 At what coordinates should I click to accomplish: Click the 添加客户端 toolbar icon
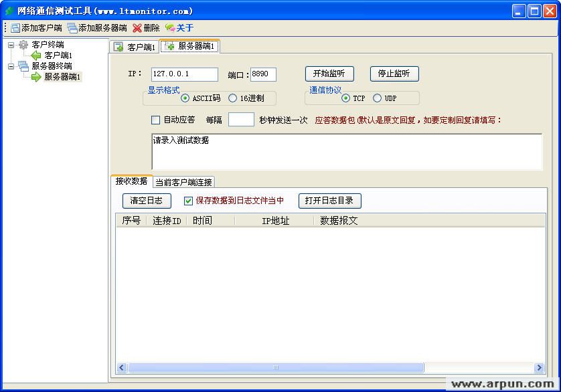coord(15,29)
